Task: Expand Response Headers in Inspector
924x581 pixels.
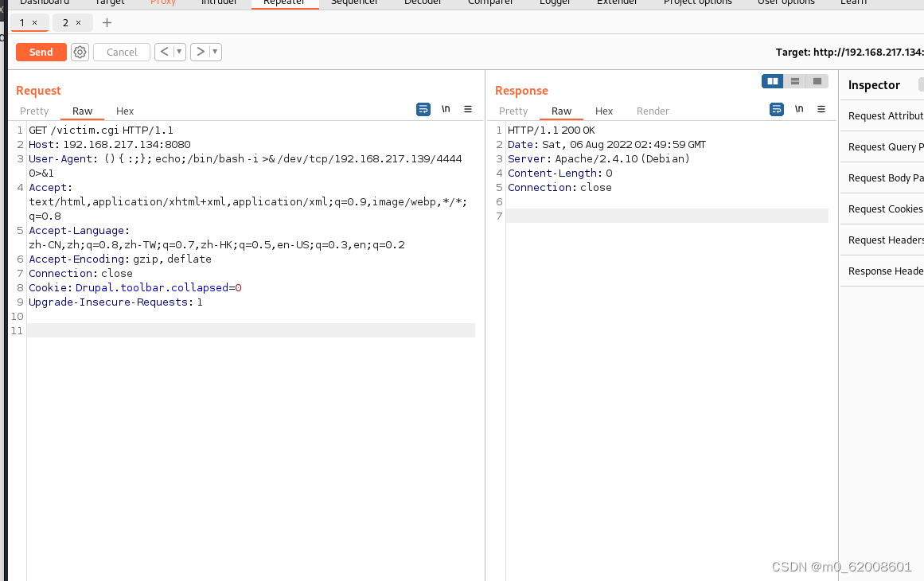Action: click(882, 271)
